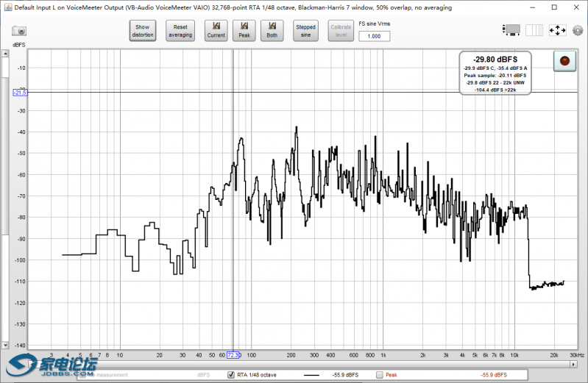Click the camera capture graph image icon
This screenshot has width=588, height=383.
pyautogui.click(x=18, y=31)
